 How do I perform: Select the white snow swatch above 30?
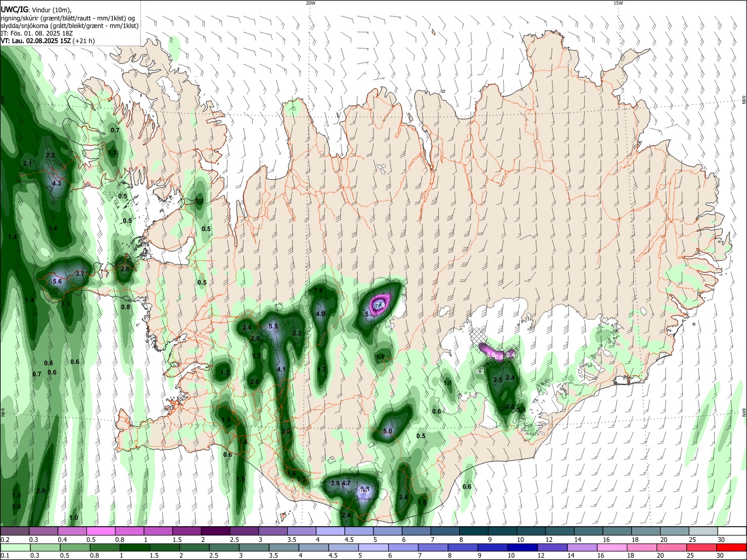[732, 531]
